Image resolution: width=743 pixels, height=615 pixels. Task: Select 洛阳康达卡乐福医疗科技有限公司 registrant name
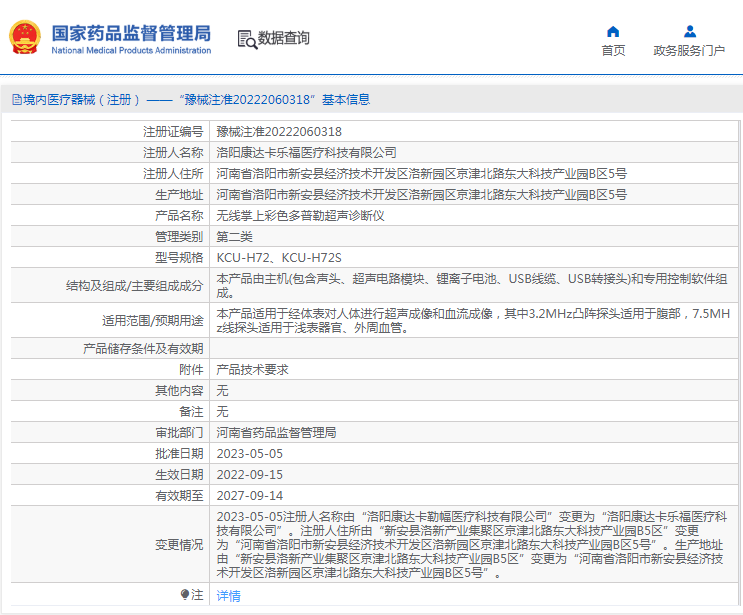click(306, 153)
